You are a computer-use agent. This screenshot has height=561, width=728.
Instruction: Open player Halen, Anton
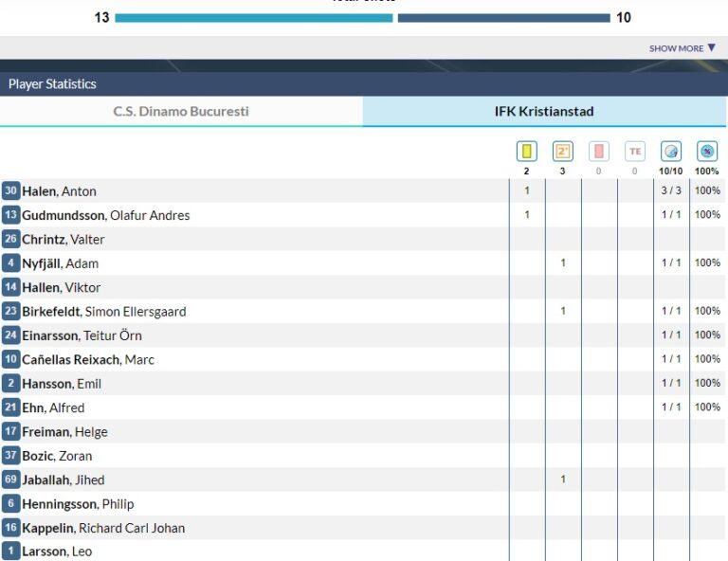tap(59, 191)
